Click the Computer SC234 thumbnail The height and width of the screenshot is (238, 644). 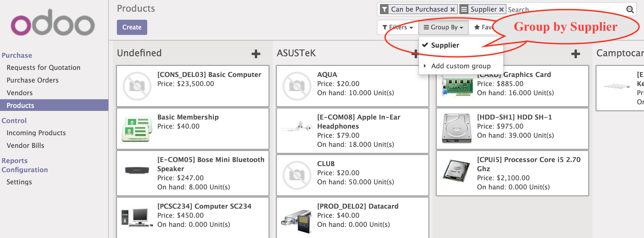(137, 217)
